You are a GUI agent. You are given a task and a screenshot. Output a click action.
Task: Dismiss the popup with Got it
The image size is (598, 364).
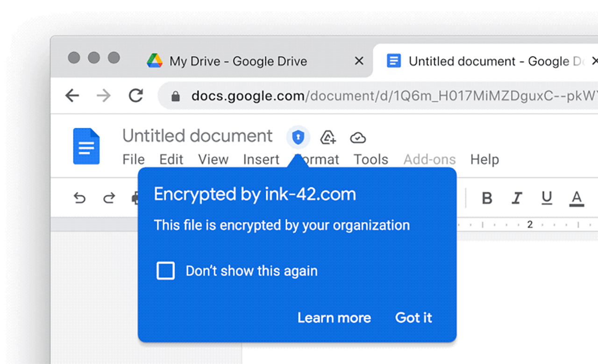tap(413, 318)
